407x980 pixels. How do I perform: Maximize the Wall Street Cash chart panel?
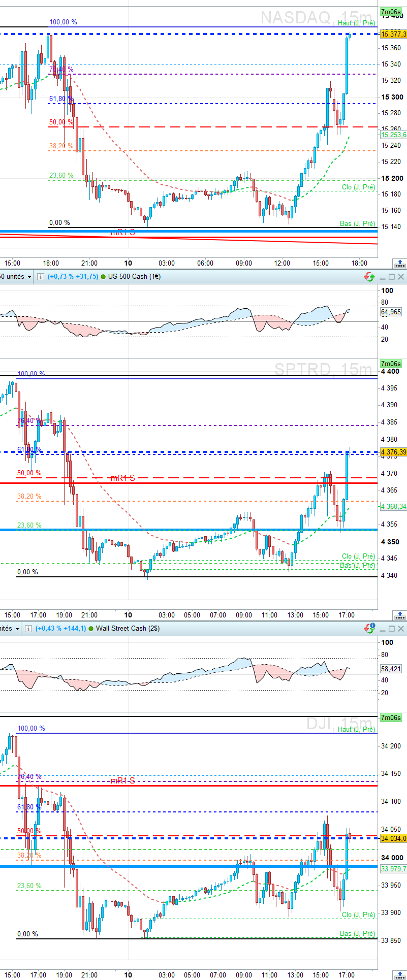[391, 629]
